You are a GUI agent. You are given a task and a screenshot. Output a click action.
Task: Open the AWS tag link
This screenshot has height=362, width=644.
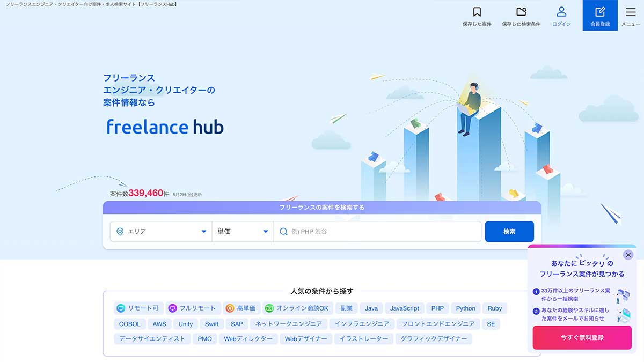click(x=159, y=324)
